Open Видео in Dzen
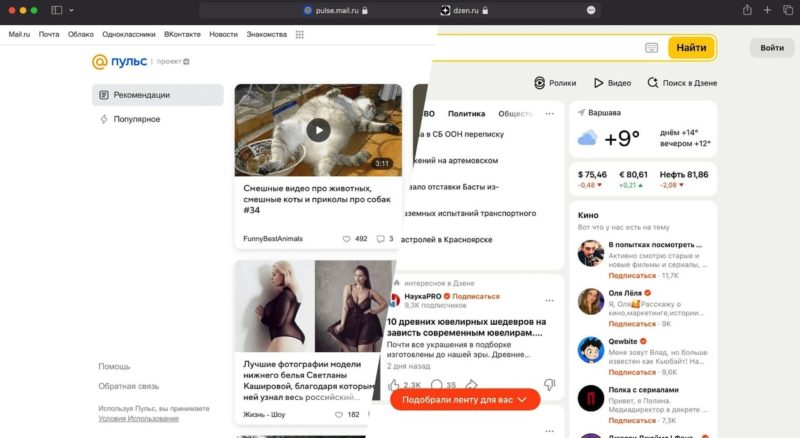Screen dimensions: 800x438 612,83
